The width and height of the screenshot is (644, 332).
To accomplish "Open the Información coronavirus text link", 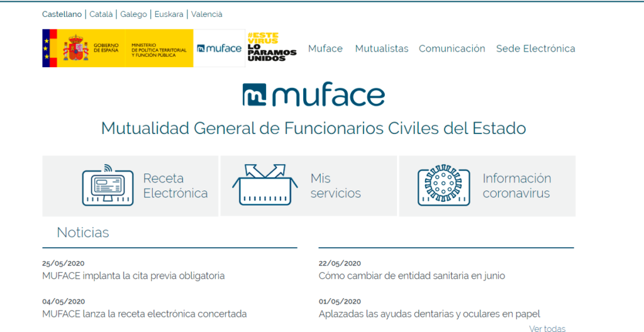I will (517, 185).
